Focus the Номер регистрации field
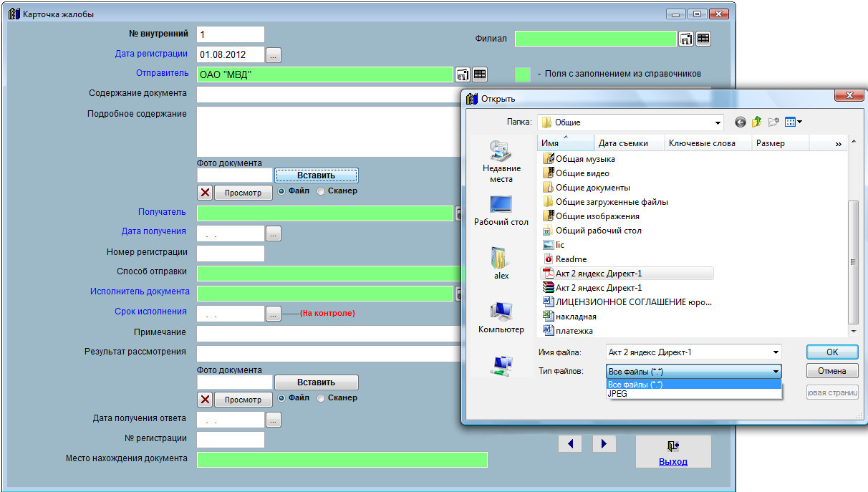Screen dimensions: 868x492 click(x=231, y=253)
